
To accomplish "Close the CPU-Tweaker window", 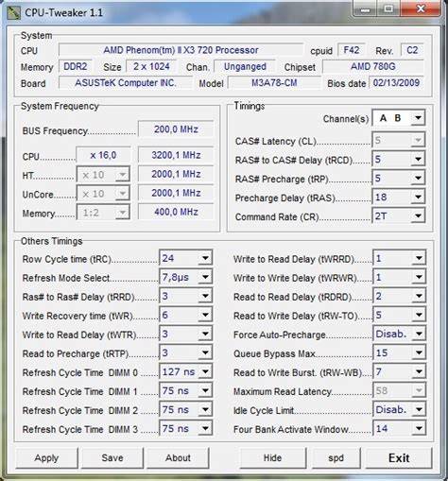I will (x=421, y=9).
